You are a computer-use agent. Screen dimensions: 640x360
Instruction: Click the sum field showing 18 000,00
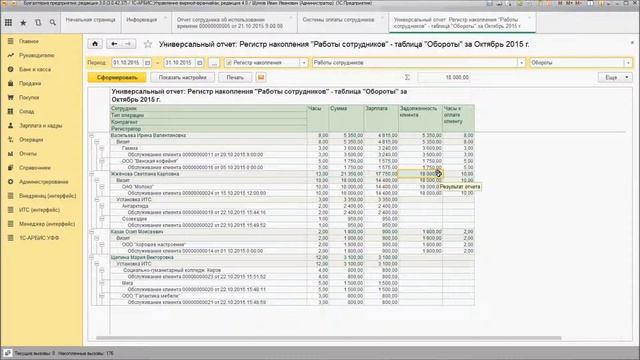pos(443,77)
